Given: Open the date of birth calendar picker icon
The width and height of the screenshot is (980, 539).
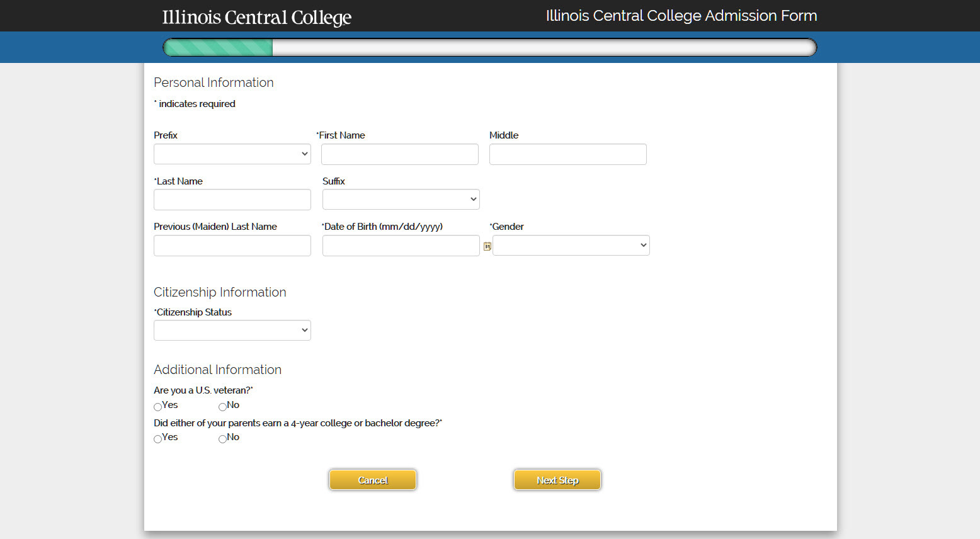Looking at the screenshot, I should point(487,246).
